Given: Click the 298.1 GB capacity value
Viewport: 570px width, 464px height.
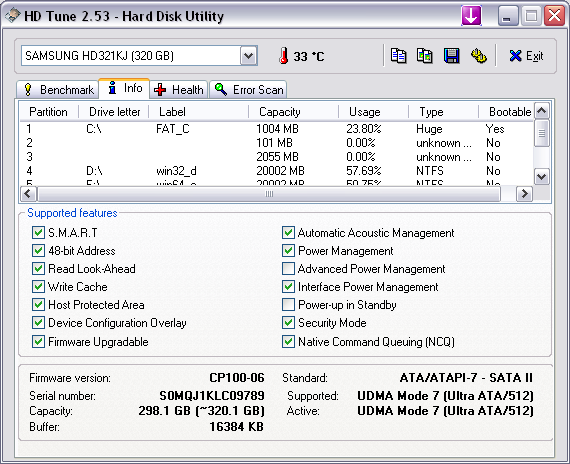Looking at the screenshot, I should pyautogui.click(x=201, y=411).
